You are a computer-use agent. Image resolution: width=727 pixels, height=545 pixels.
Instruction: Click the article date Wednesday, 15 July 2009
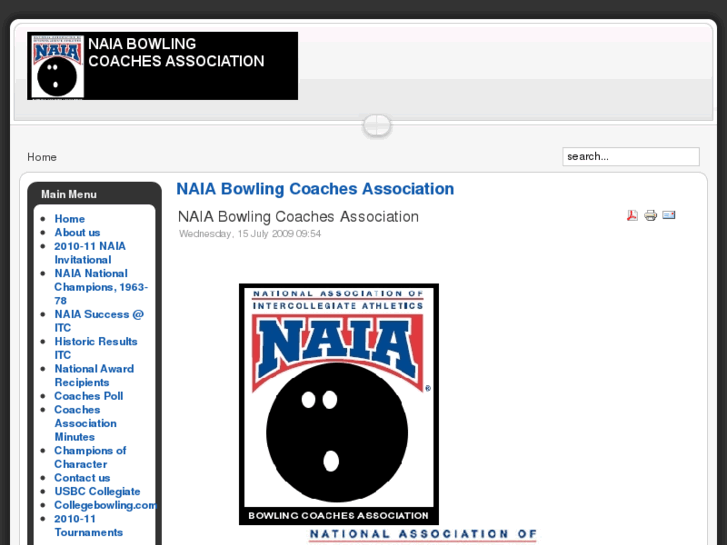[250, 234]
